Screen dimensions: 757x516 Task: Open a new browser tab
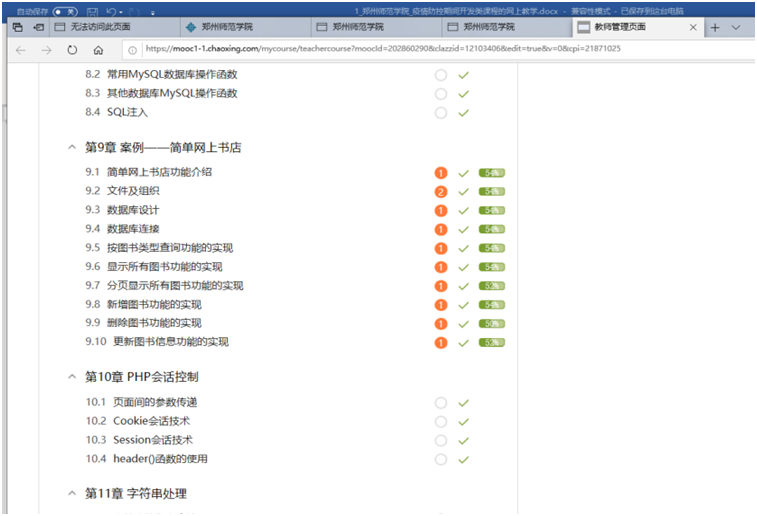(714, 27)
